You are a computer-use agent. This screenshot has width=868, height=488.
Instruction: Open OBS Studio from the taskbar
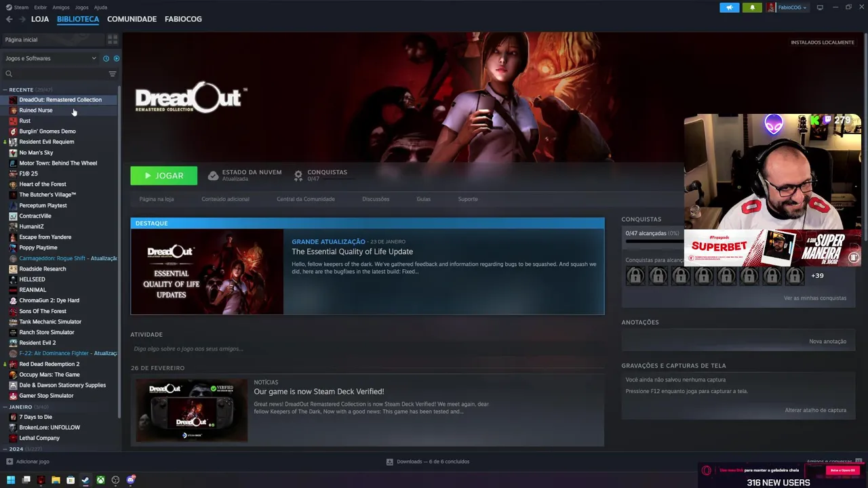(115, 480)
